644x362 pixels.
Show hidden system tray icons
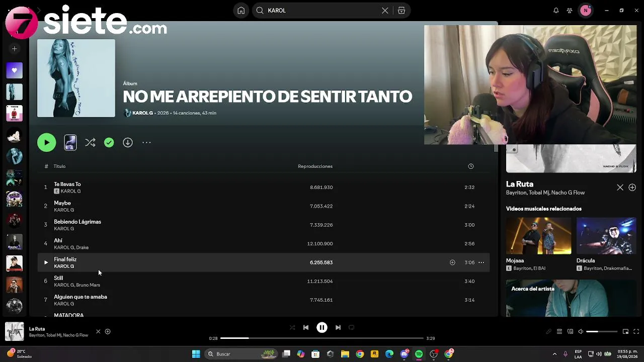(554, 354)
